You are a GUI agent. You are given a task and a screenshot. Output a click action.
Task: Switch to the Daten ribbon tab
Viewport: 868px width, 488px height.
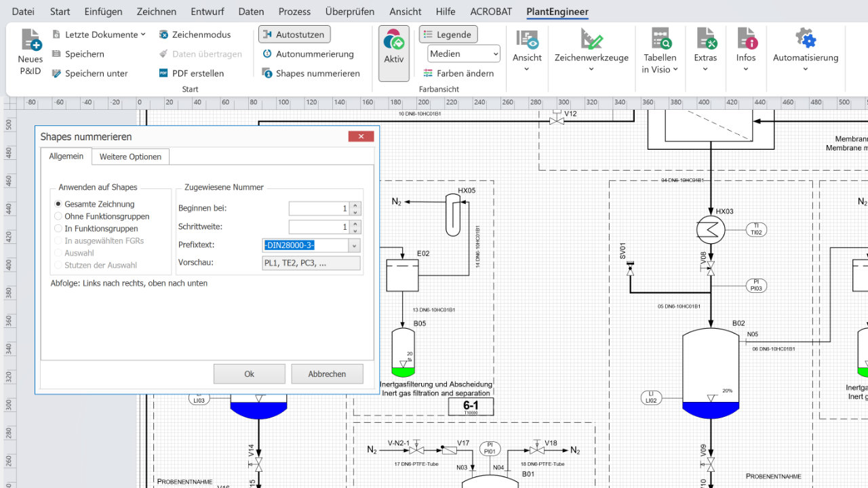[252, 12]
